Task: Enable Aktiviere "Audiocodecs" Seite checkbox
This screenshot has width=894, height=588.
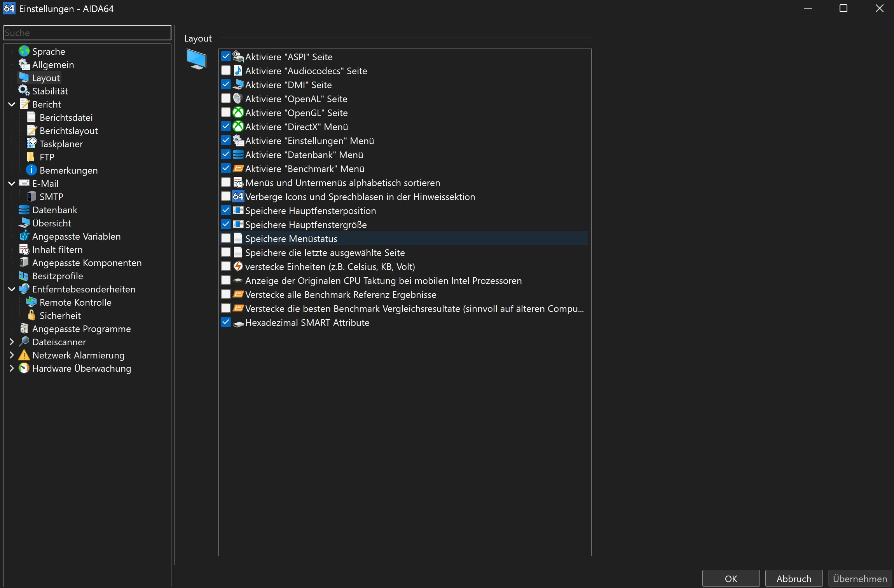Action: (226, 70)
